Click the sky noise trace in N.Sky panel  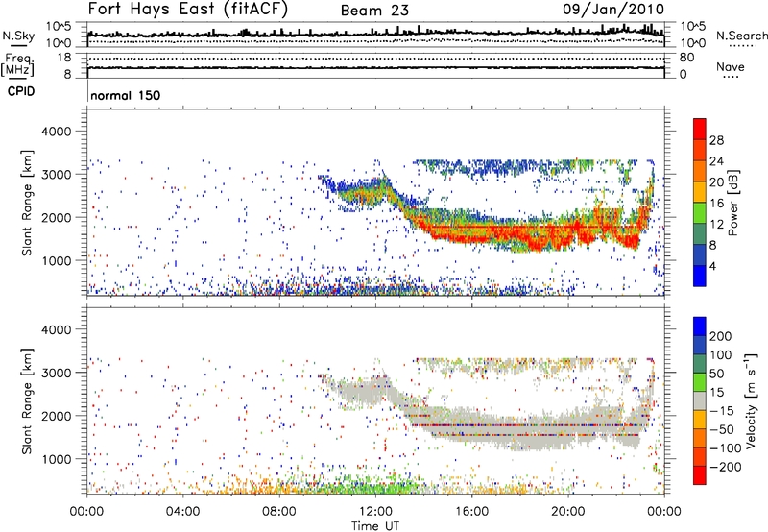point(375,34)
